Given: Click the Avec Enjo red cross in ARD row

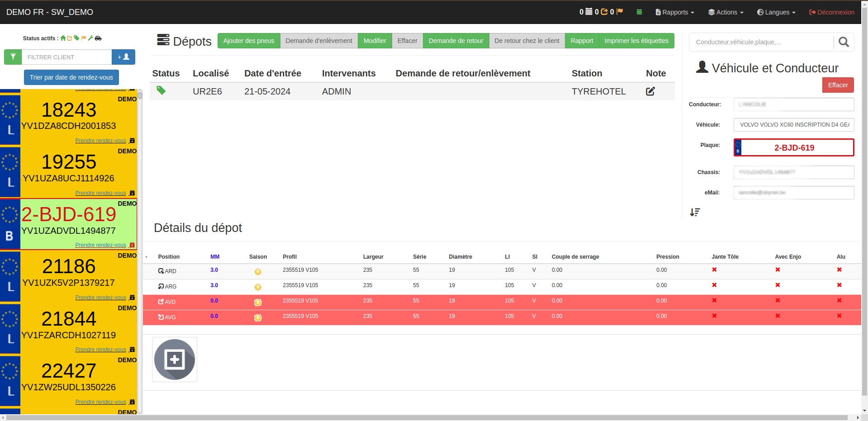Looking at the screenshot, I should (x=778, y=270).
